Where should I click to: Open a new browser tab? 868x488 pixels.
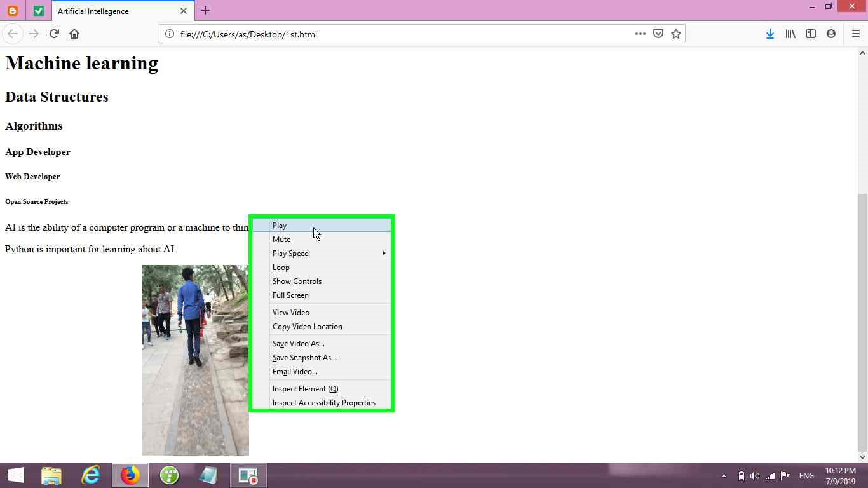[x=205, y=11]
